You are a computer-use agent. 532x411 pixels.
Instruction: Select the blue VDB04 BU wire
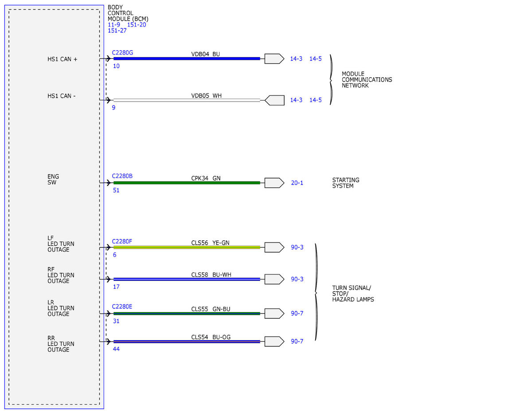pyautogui.click(x=187, y=59)
